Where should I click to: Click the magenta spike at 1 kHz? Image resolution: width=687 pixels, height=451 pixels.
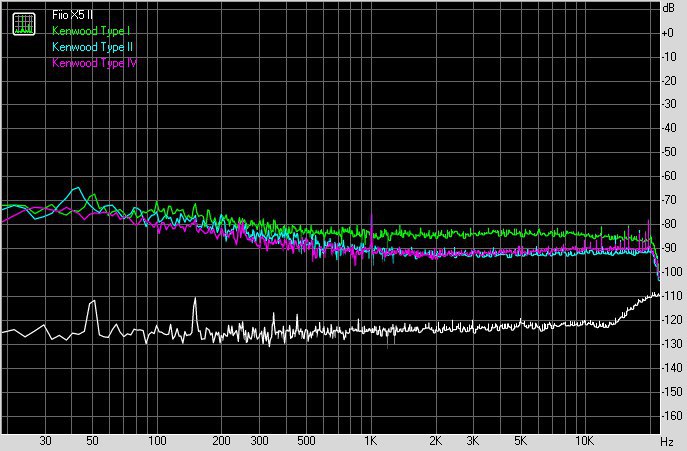pos(372,217)
